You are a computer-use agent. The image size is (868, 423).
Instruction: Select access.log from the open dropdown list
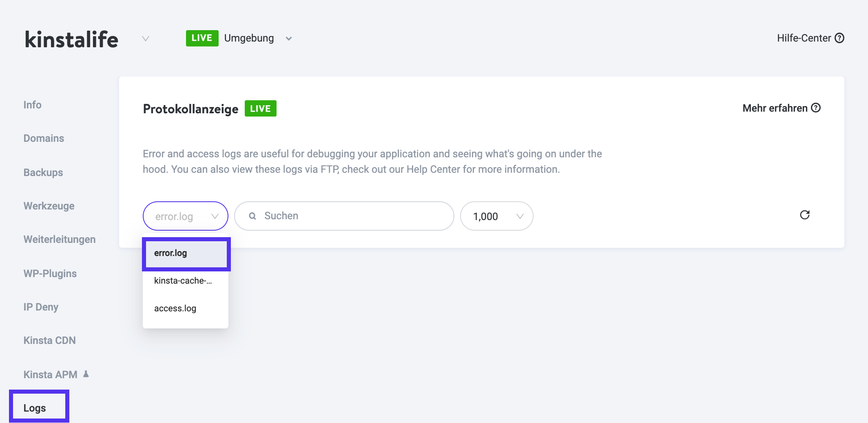(175, 308)
